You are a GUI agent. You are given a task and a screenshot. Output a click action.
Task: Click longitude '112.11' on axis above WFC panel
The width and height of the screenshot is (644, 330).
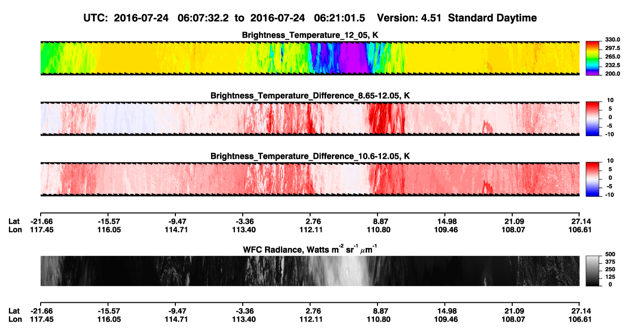[x=311, y=230]
